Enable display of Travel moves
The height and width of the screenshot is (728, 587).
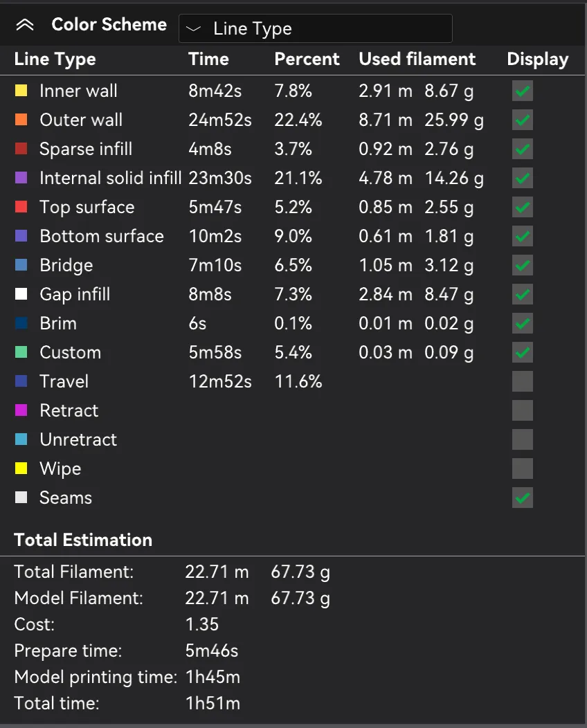tap(523, 381)
